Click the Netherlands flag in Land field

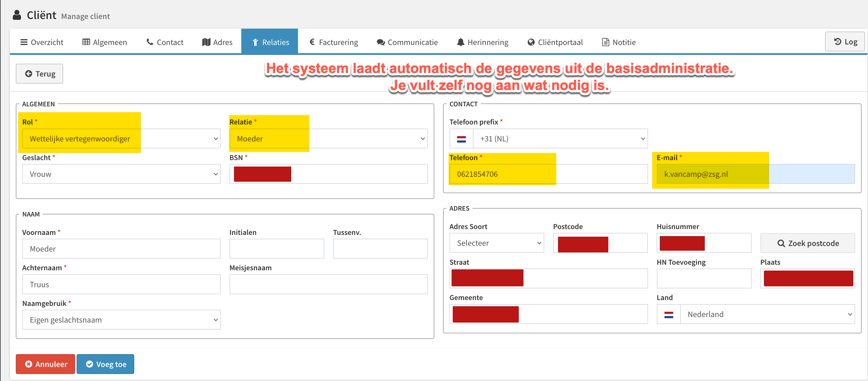pos(669,315)
